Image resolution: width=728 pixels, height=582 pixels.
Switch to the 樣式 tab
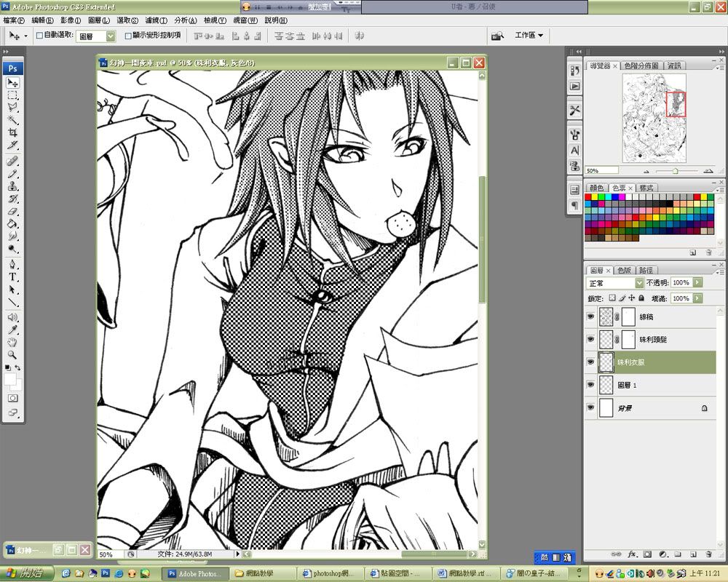(x=646, y=188)
